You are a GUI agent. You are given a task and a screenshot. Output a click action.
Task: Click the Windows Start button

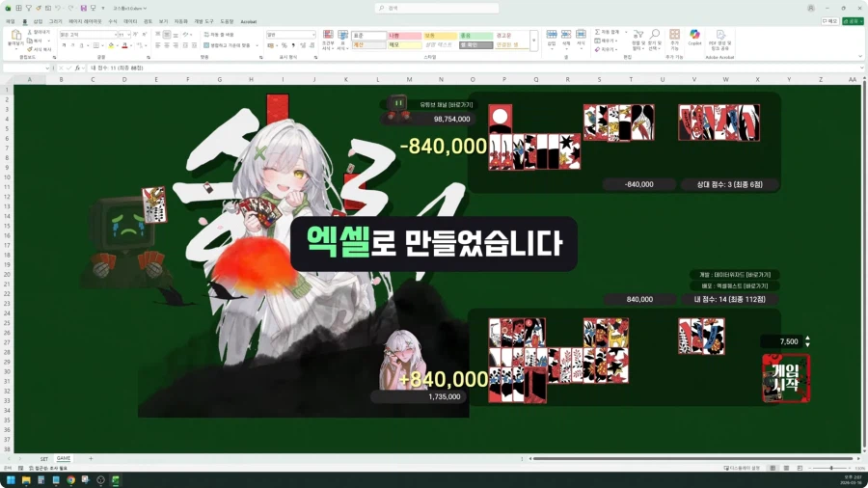[11, 480]
